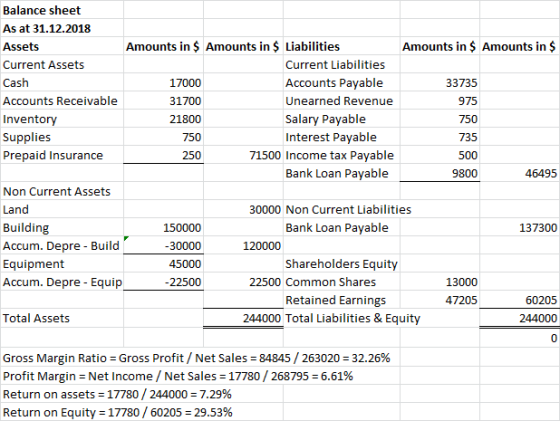Click the income tax value 500
This screenshot has width=560, height=421.
tap(440, 155)
